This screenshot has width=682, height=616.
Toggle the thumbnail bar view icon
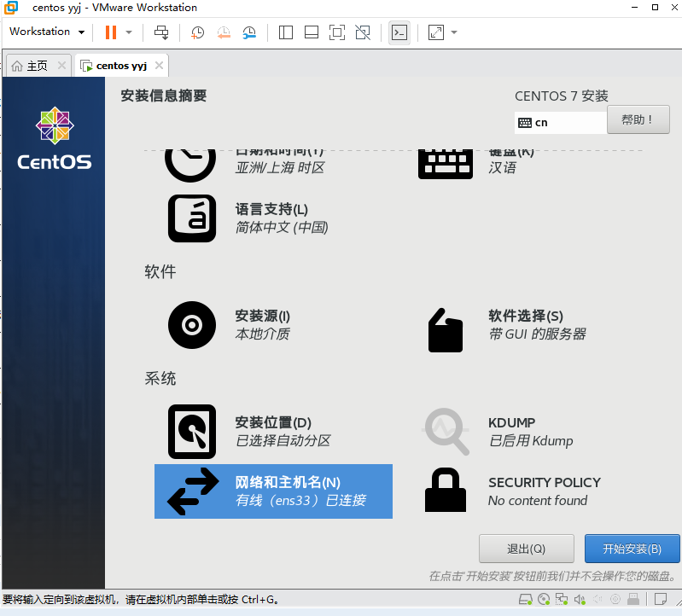point(312,32)
